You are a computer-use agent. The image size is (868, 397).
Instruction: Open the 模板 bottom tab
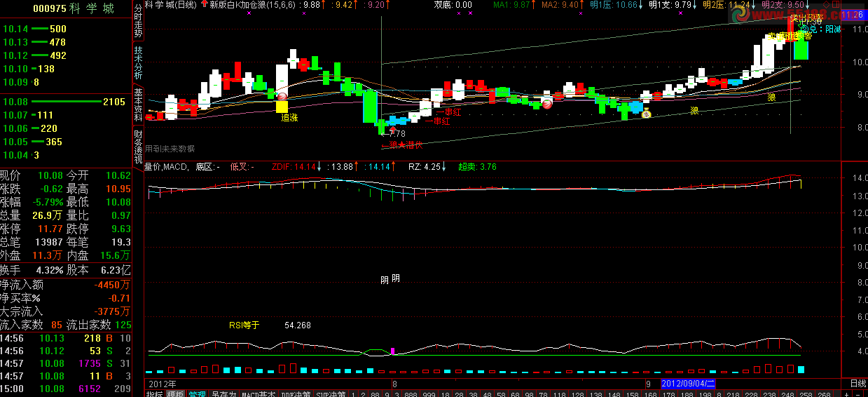[x=176, y=393]
